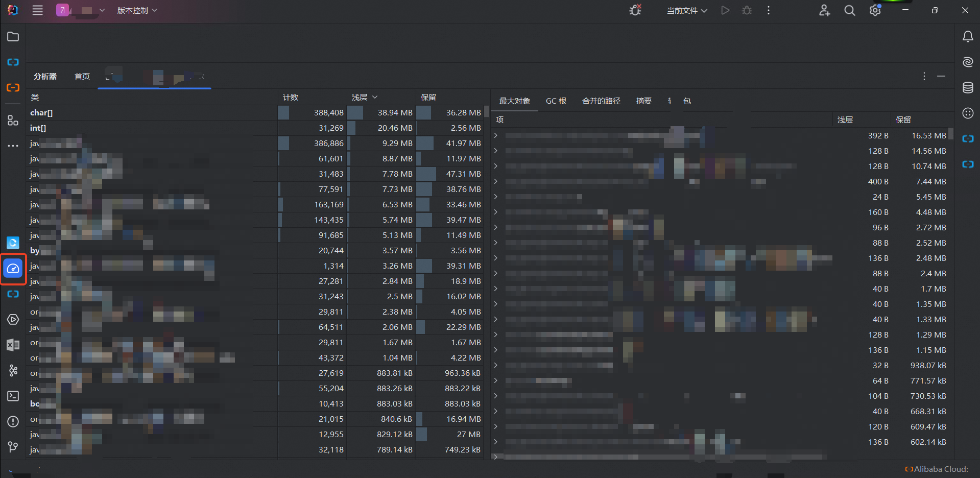Open the 版本控制 dropdown
This screenshot has width=980, height=478.
point(137,11)
